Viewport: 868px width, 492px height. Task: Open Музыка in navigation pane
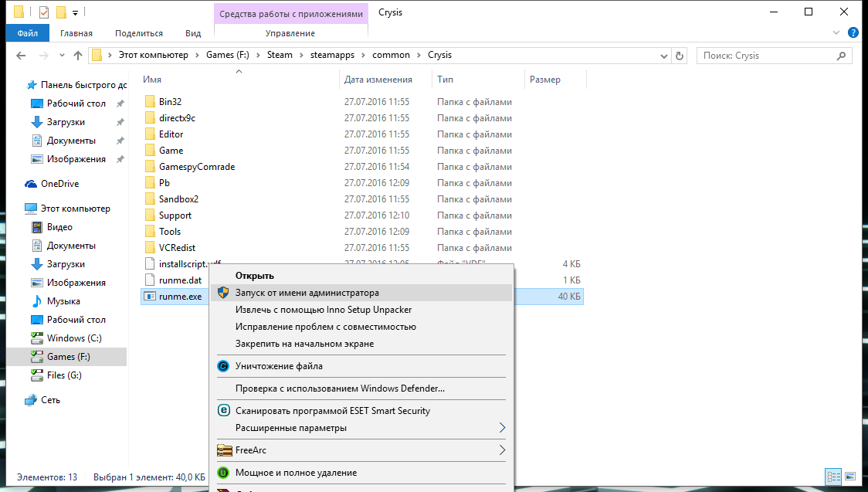63,301
